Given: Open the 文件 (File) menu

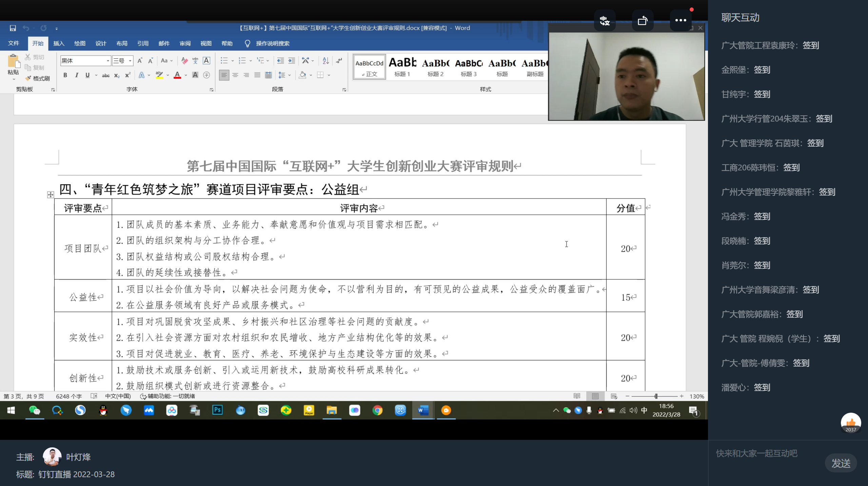Looking at the screenshot, I should [14, 43].
